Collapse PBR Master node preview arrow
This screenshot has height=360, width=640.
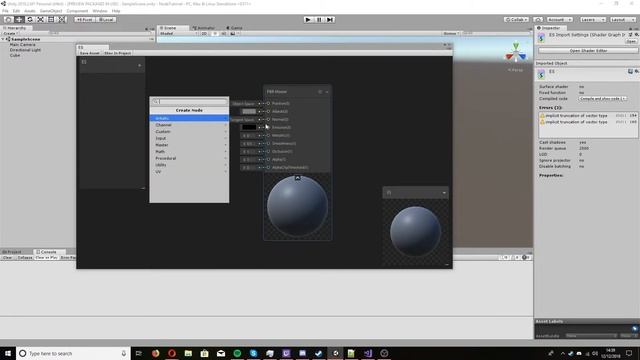tap(298, 178)
